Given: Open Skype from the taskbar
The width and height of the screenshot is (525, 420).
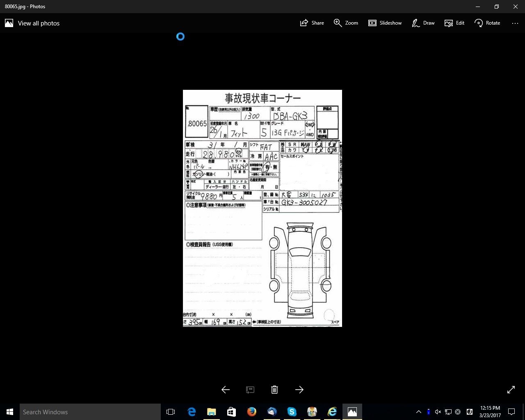Looking at the screenshot, I should tap(292, 412).
